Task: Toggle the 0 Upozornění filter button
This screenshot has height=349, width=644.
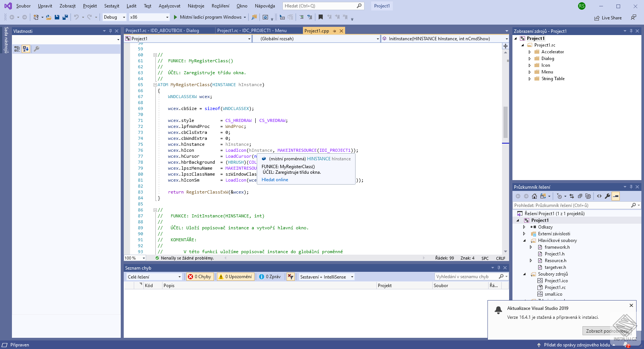Action: [x=236, y=277]
